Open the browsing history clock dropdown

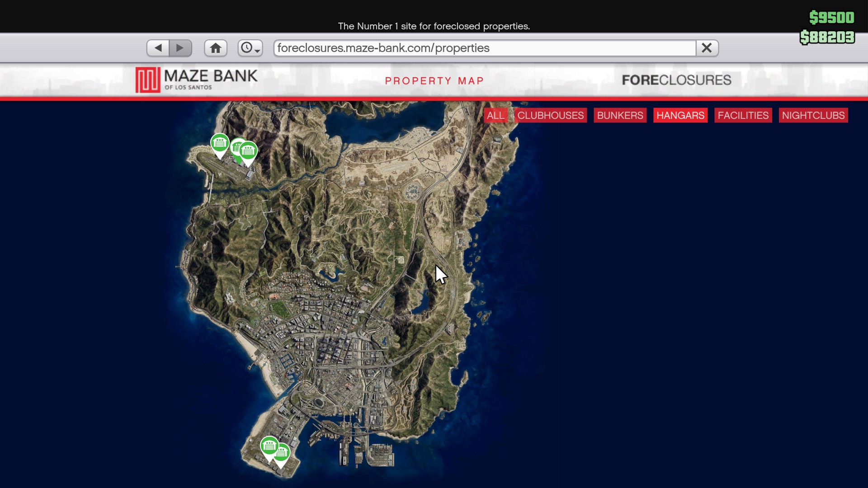click(x=250, y=48)
